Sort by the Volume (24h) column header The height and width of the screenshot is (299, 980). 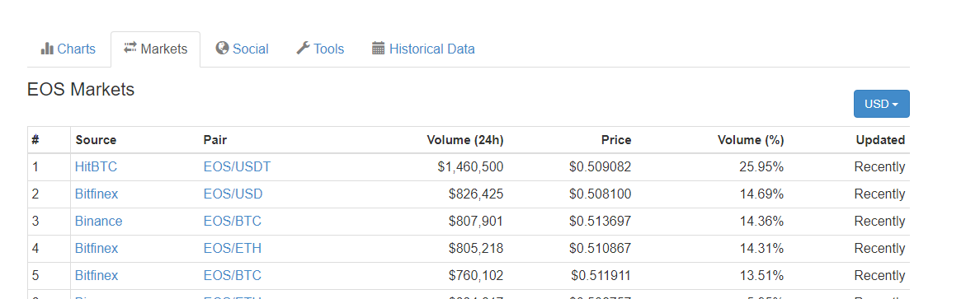pos(465,140)
